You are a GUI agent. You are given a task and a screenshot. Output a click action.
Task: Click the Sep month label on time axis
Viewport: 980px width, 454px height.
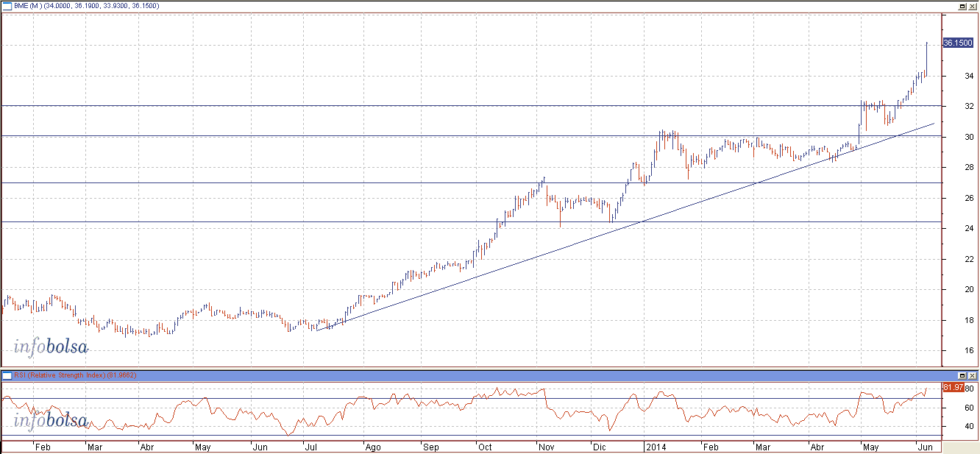coord(430,447)
